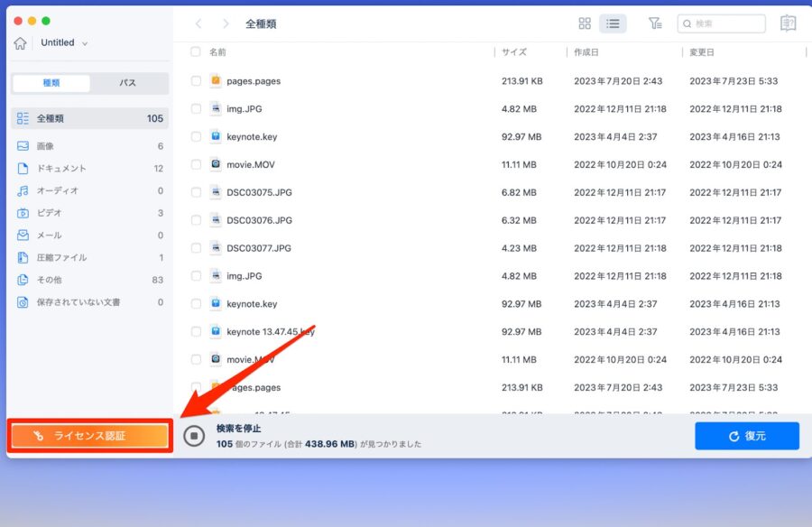Check the box for movie.MOV first row
812x527 pixels.
pos(196,164)
